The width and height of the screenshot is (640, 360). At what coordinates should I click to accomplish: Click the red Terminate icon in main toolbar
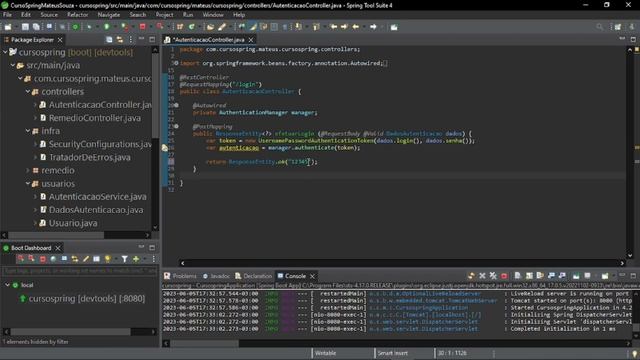[142, 27]
